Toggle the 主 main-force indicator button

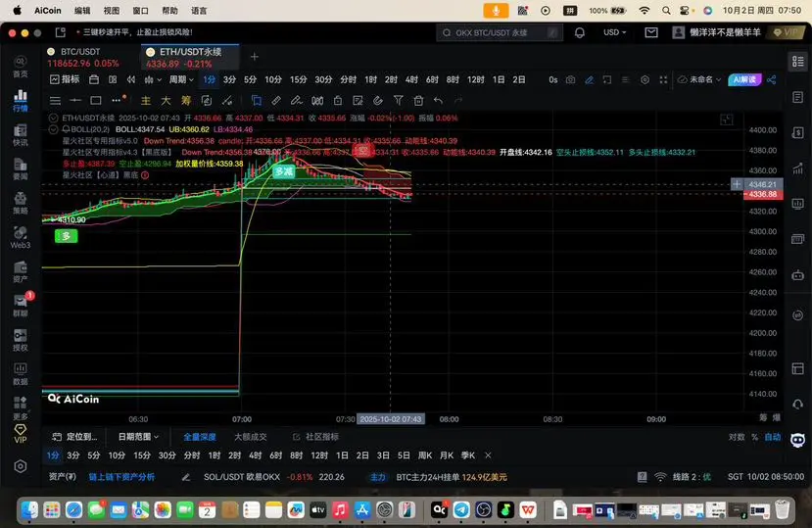pos(146,101)
